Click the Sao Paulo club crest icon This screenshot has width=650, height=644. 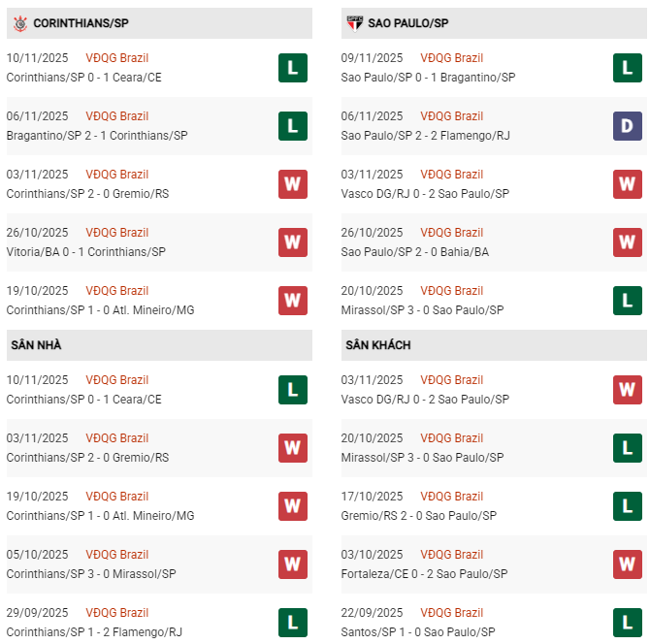click(354, 22)
